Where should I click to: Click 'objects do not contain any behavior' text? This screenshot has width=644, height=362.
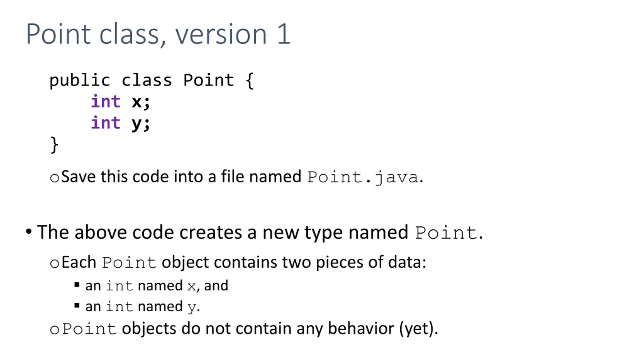coord(258,328)
